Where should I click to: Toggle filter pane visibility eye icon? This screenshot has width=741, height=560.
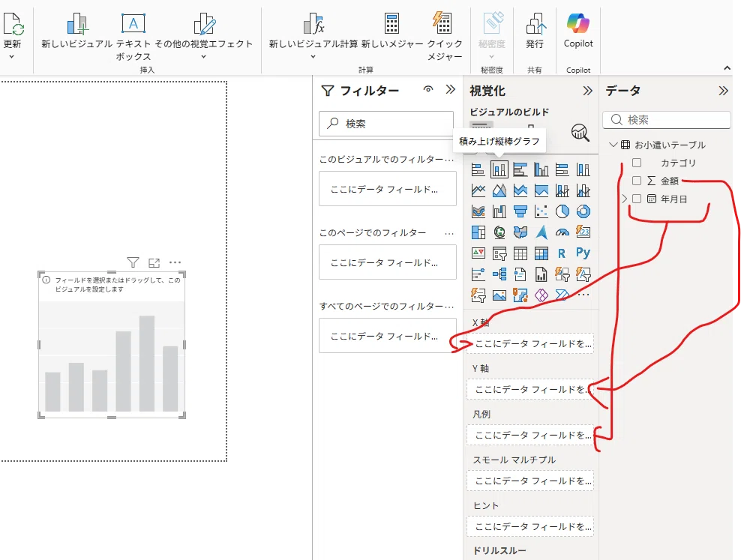click(x=428, y=88)
